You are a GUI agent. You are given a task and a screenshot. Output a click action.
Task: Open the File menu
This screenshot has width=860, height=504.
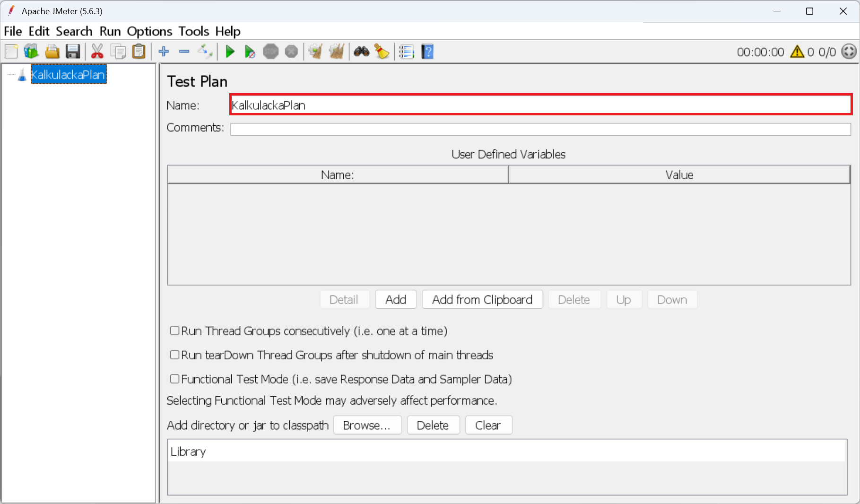[x=13, y=31]
